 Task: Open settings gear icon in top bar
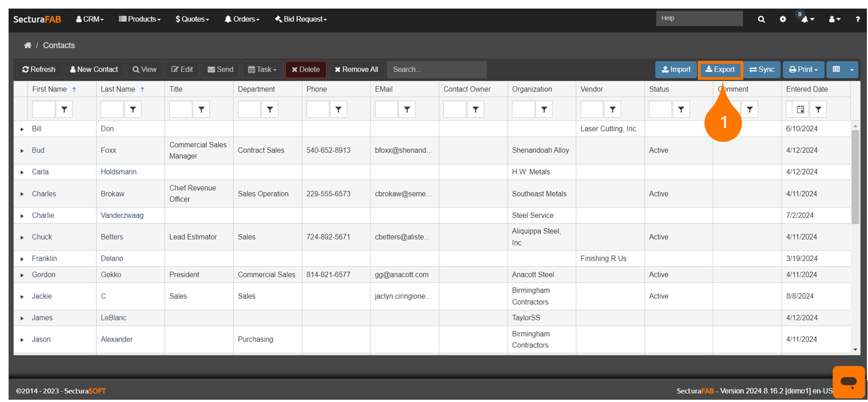[x=783, y=19]
